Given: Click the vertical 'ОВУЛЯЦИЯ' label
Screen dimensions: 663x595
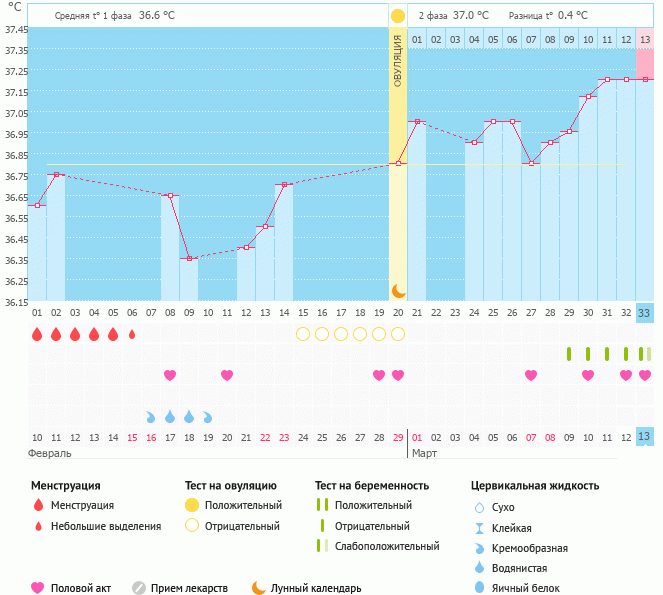Looking at the screenshot, I should [398, 62].
